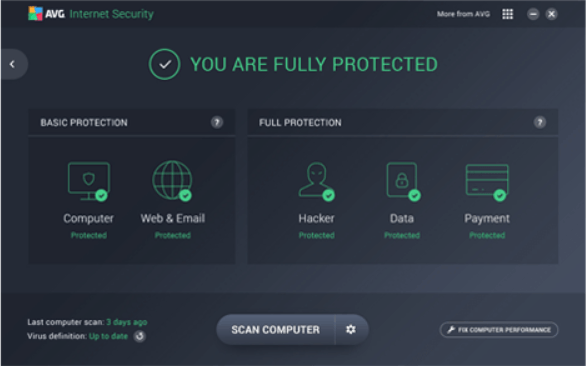Start the Scan Computer button
Screen dimensions: 586x366
(x=275, y=329)
